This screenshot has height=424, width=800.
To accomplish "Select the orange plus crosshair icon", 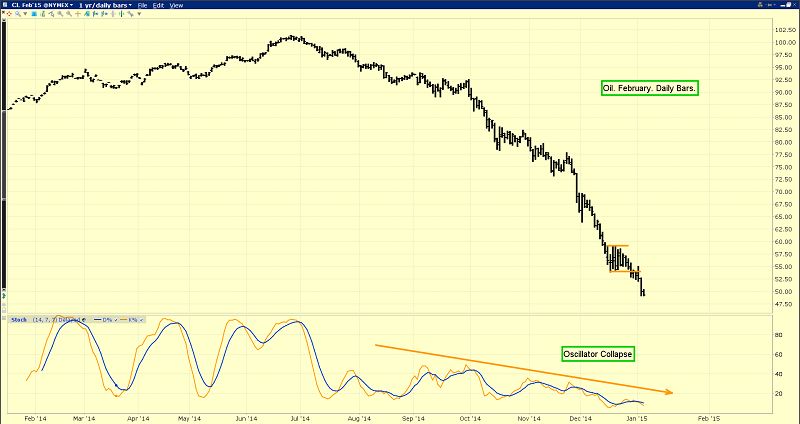I will (78, 14).
